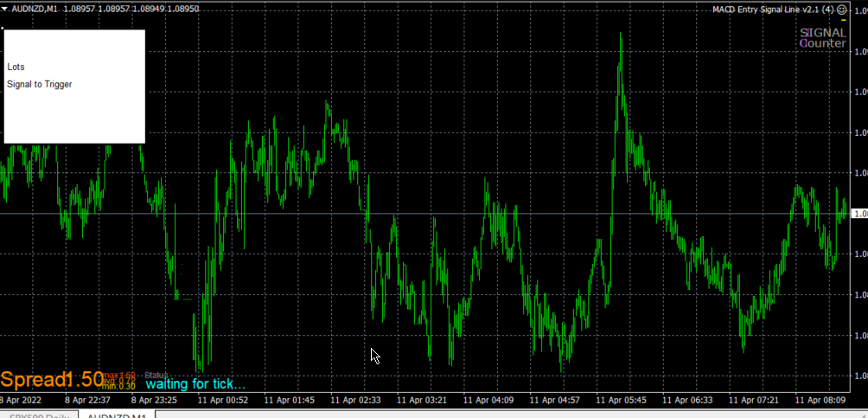Image resolution: width=868 pixels, height=418 pixels.
Task: Click the grey Status label
Action: [156, 376]
